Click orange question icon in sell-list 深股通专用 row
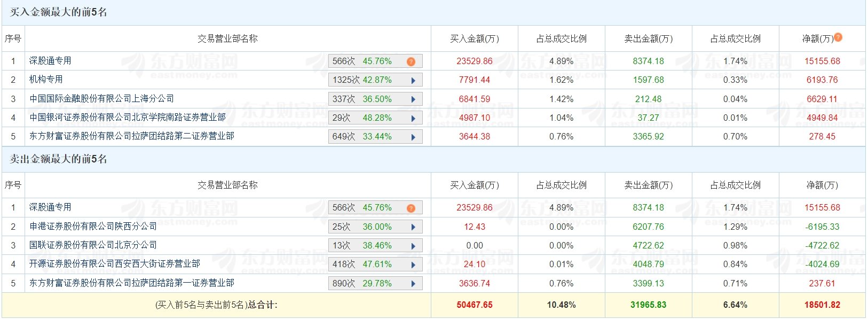 pos(411,208)
